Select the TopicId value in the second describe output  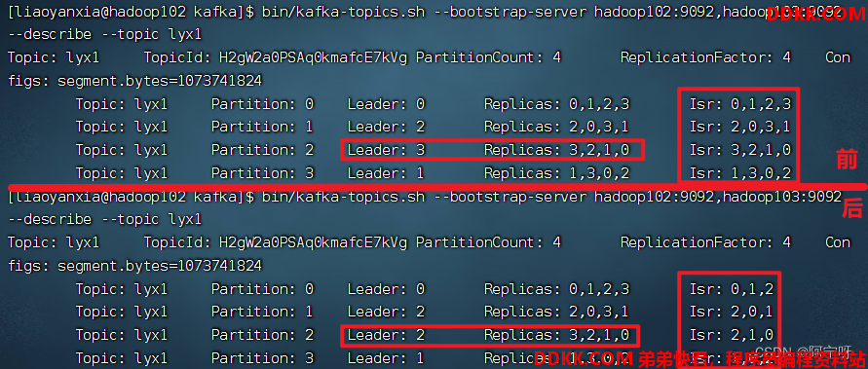click(x=313, y=241)
